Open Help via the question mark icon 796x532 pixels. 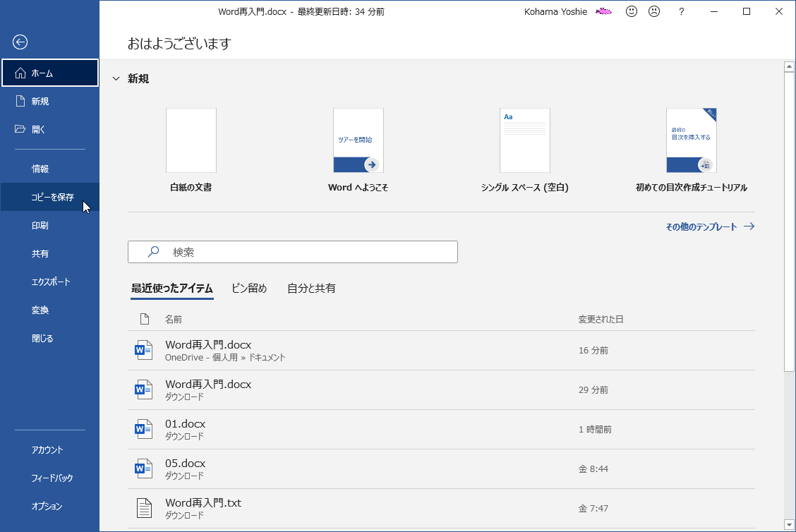point(681,12)
